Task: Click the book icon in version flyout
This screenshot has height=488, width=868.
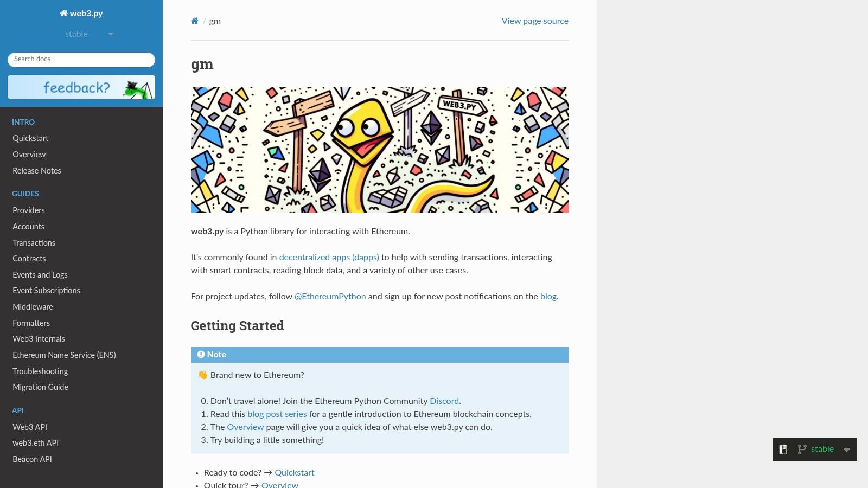Action: coord(783,450)
